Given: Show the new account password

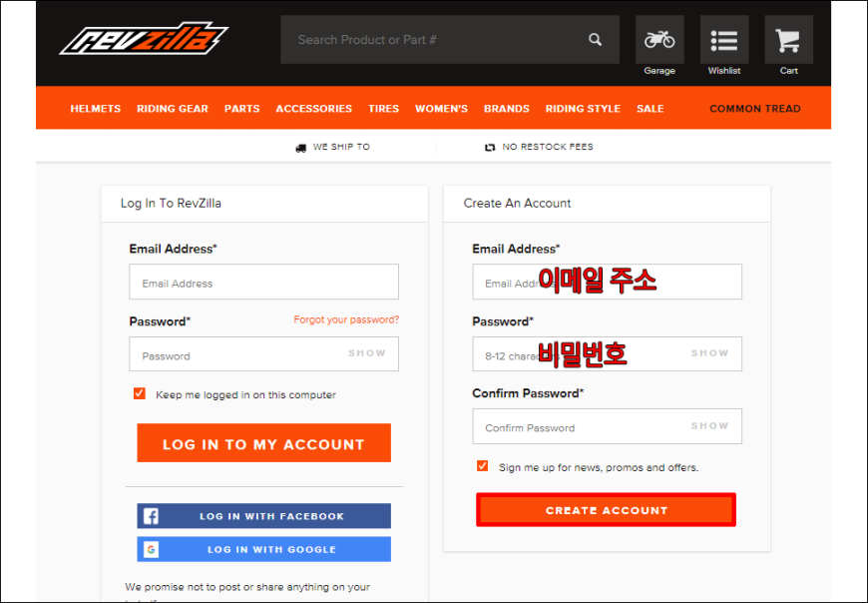Looking at the screenshot, I should click(709, 353).
